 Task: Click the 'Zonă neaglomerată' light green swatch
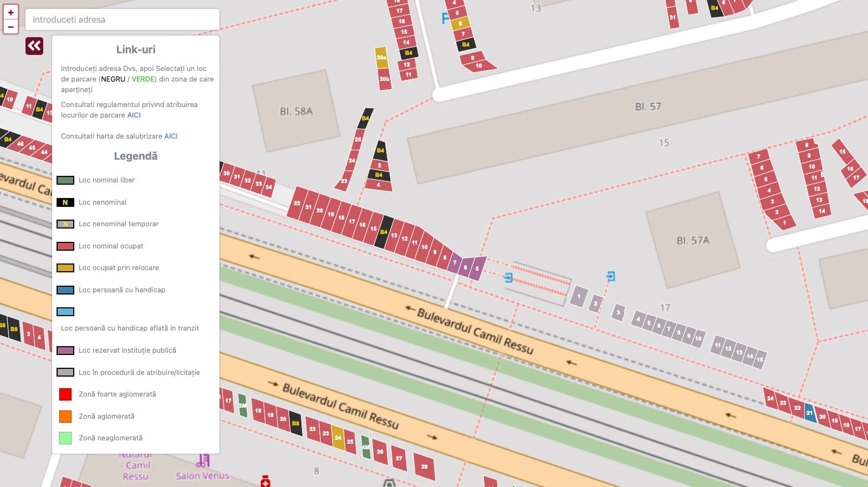(65, 438)
